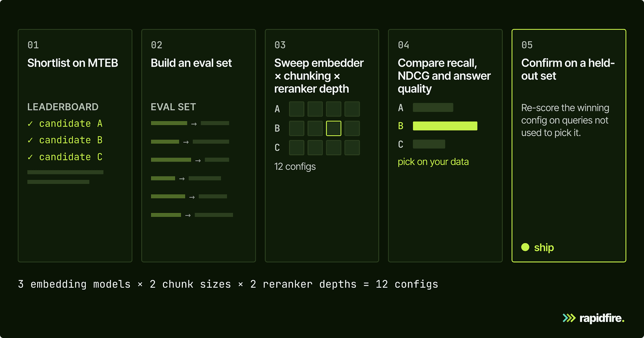The width and height of the screenshot is (644, 338).
Task: Click the "Re-score the winning config" paragraph
Action: [565, 120]
